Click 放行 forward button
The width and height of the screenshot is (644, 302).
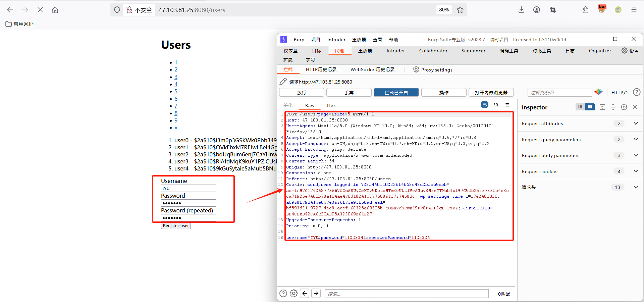click(x=302, y=92)
